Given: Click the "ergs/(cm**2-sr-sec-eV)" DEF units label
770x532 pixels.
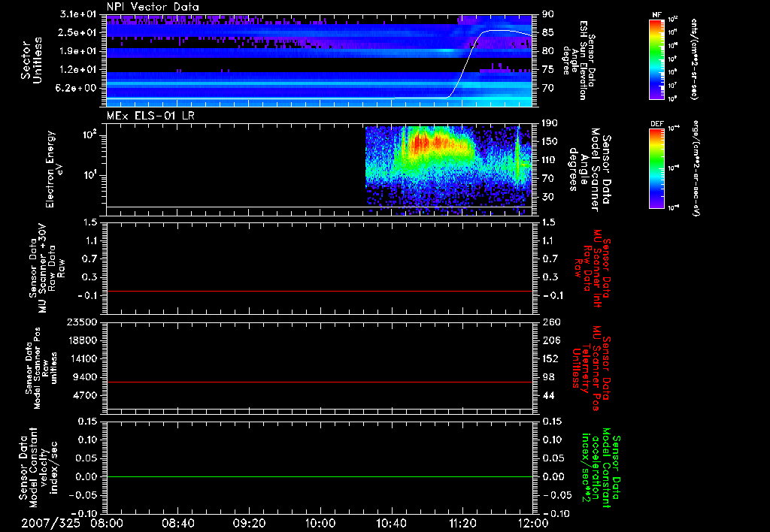Looking at the screenshot, I should coord(696,168).
